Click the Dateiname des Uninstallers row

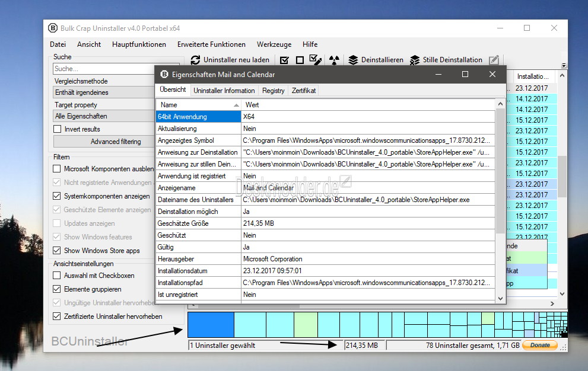point(326,200)
